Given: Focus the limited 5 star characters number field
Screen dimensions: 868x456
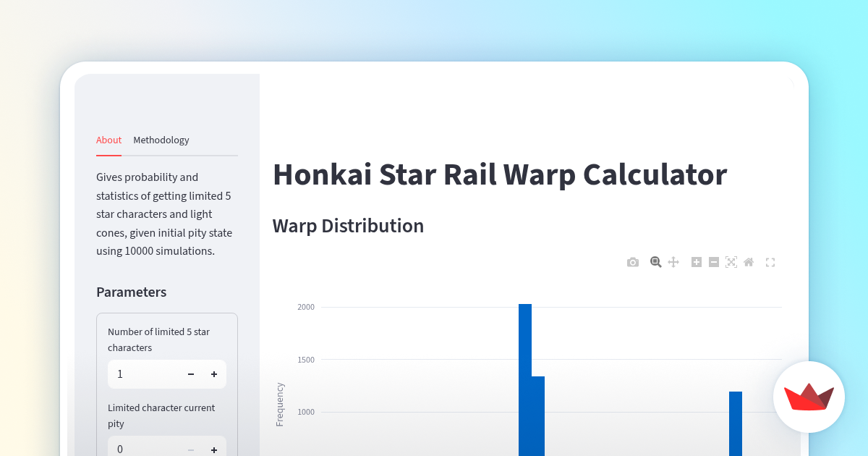Looking at the screenshot, I should [144, 374].
